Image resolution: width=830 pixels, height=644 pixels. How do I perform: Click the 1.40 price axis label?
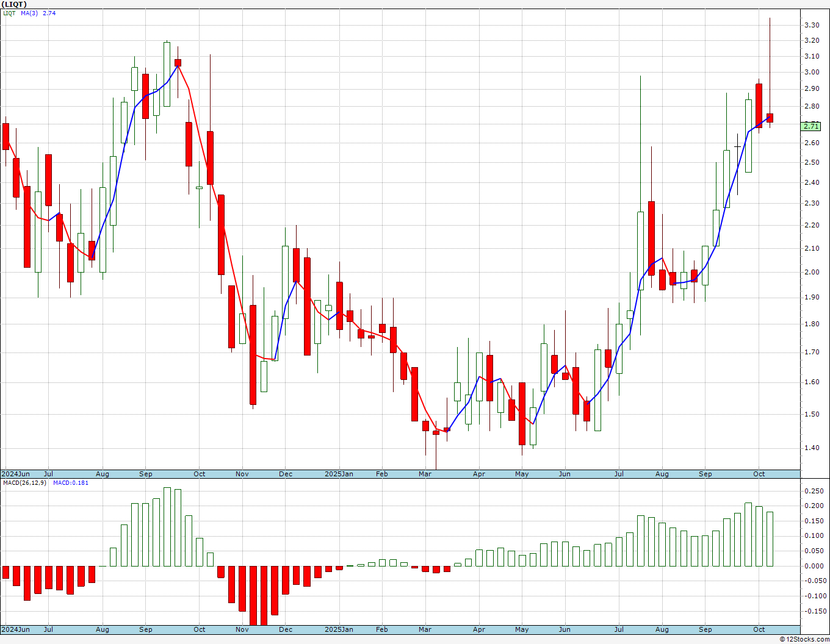812,448
